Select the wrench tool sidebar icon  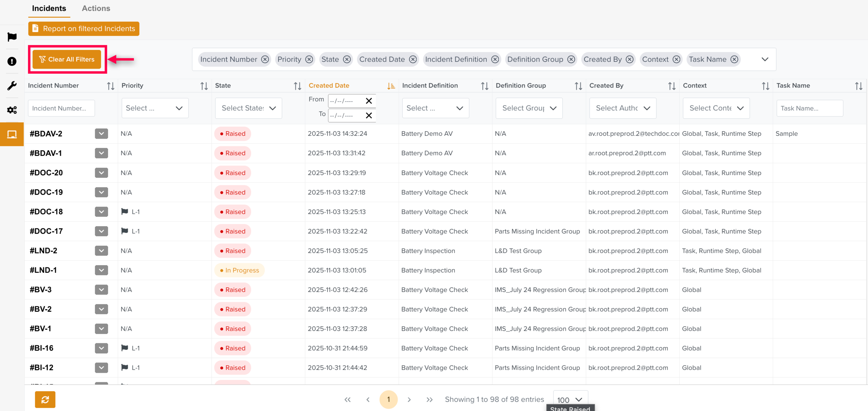click(x=12, y=85)
